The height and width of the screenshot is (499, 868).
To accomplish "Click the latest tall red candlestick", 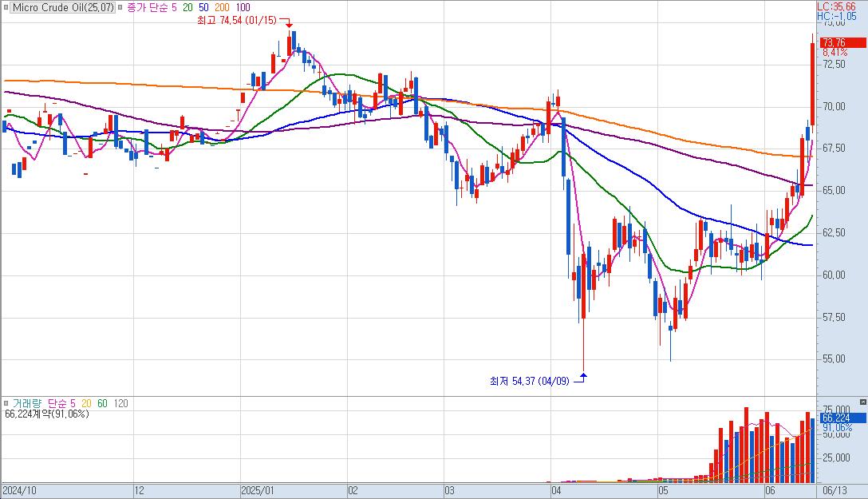I will (x=812, y=83).
